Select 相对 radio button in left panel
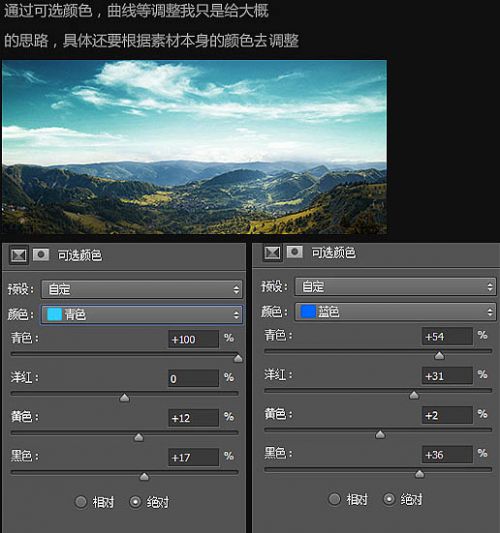Screen dimensions: 500x533 tap(81, 502)
